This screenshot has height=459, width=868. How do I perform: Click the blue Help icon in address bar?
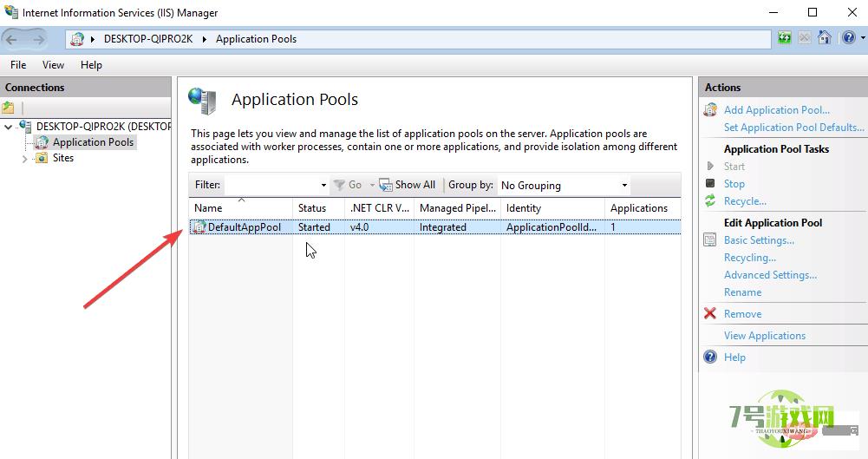click(849, 38)
